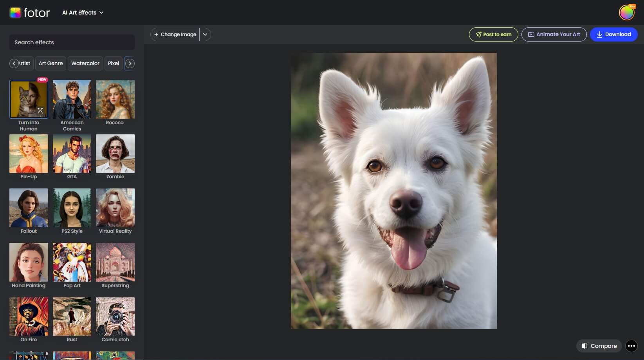Click in the Search effects field
Viewport: 644px width, 360px height.
72,42
